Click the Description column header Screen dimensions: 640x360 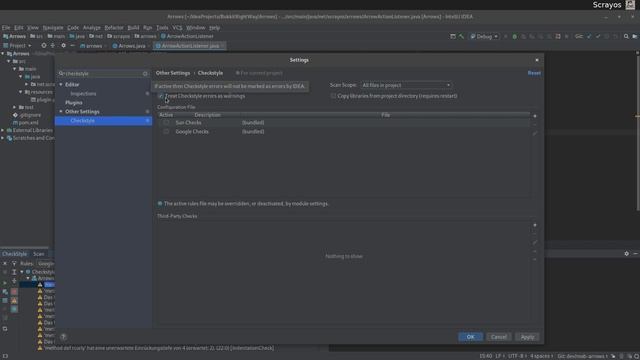tap(207, 115)
